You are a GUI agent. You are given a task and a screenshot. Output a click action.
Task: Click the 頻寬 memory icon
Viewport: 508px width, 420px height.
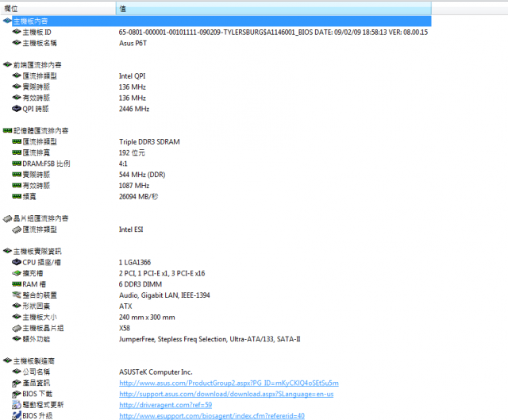[17, 196]
